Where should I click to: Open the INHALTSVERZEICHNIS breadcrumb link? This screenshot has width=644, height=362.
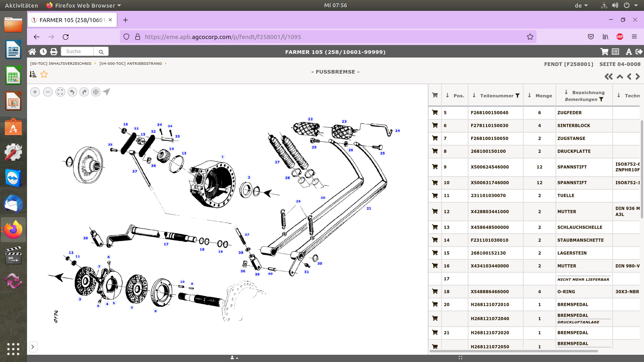tap(61, 64)
